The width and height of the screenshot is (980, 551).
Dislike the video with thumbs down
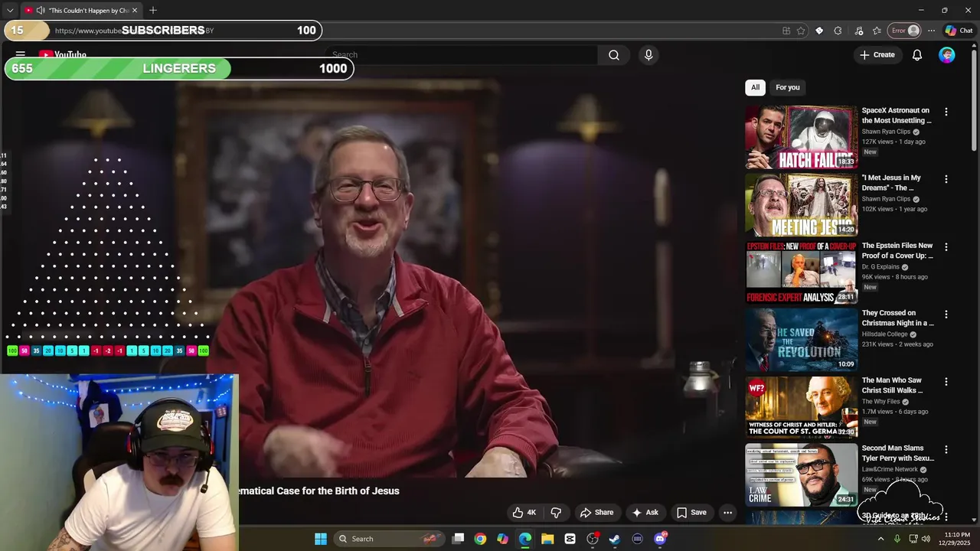click(x=557, y=513)
